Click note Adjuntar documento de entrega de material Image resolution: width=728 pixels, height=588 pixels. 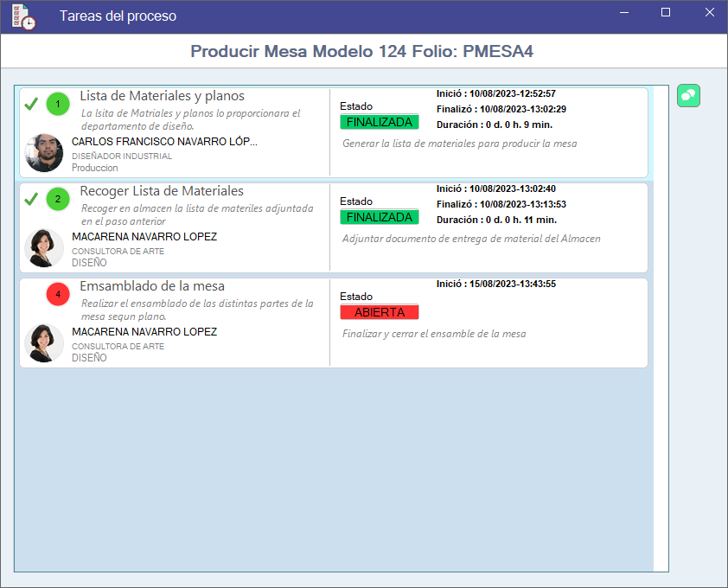471,239
